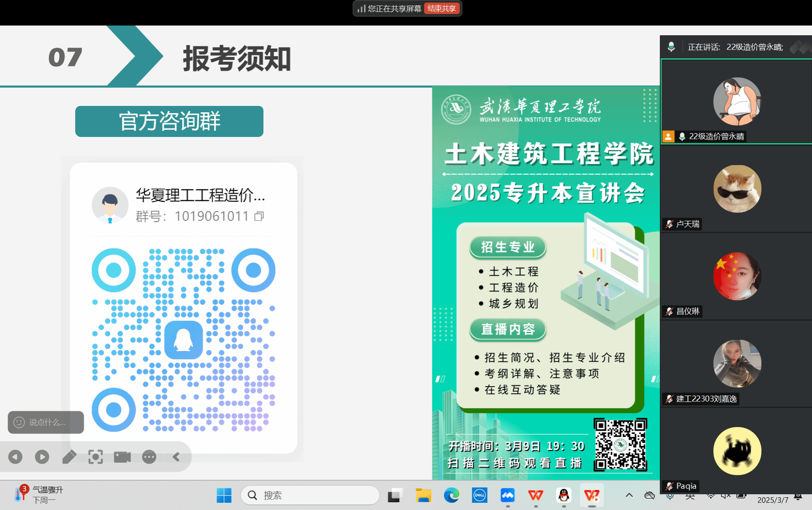The image size is (812, 510).
Task: Copy the group number 1019061011
Action: [x=259, y=217]
